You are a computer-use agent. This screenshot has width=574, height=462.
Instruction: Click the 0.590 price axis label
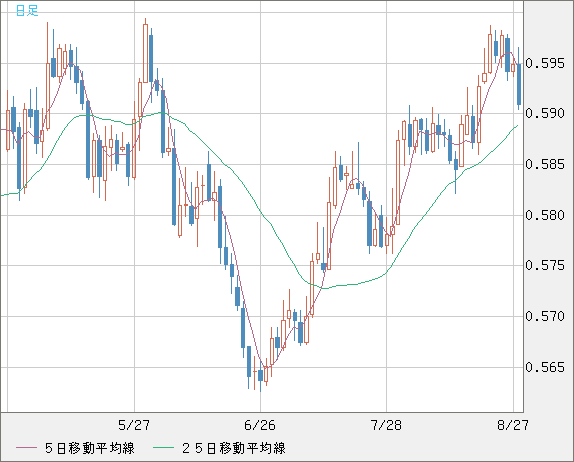545,113
